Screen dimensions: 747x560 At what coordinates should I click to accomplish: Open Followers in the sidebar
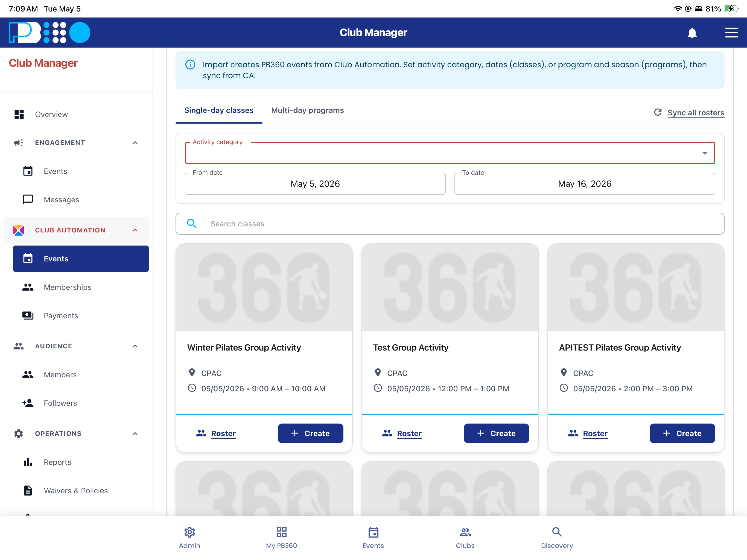tap(81, 403)
